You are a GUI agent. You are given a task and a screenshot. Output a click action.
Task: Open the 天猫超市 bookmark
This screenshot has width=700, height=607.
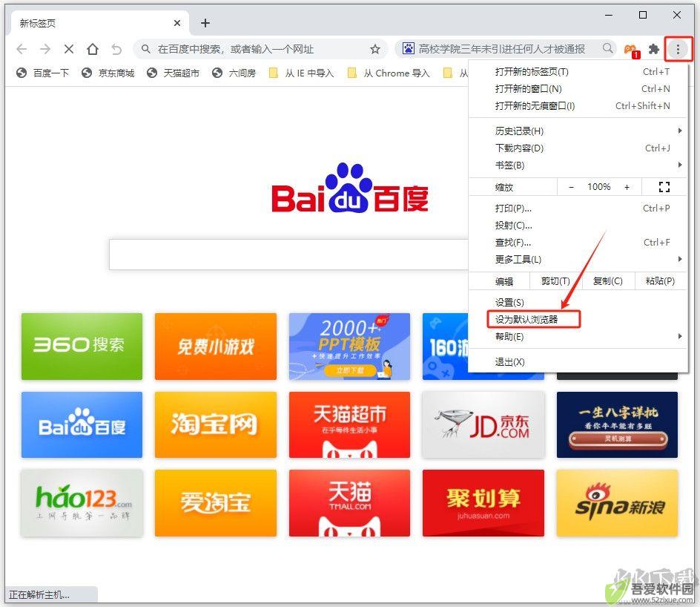coord(174,73)
